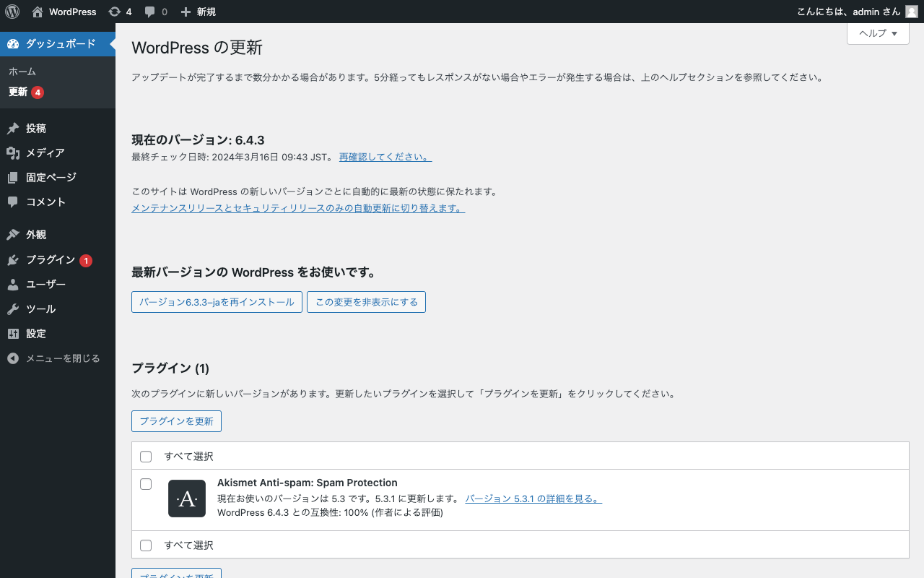Click the collapse menu arrow icon

click(x=13, y=358)
